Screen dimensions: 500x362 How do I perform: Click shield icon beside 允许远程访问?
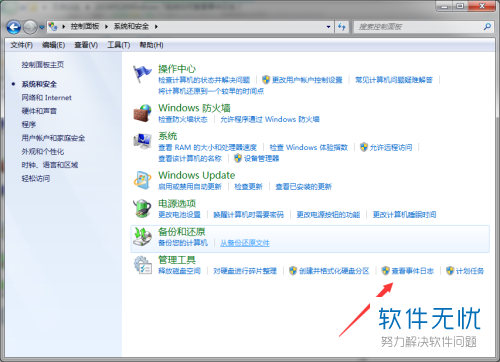(x=364, y=147)
